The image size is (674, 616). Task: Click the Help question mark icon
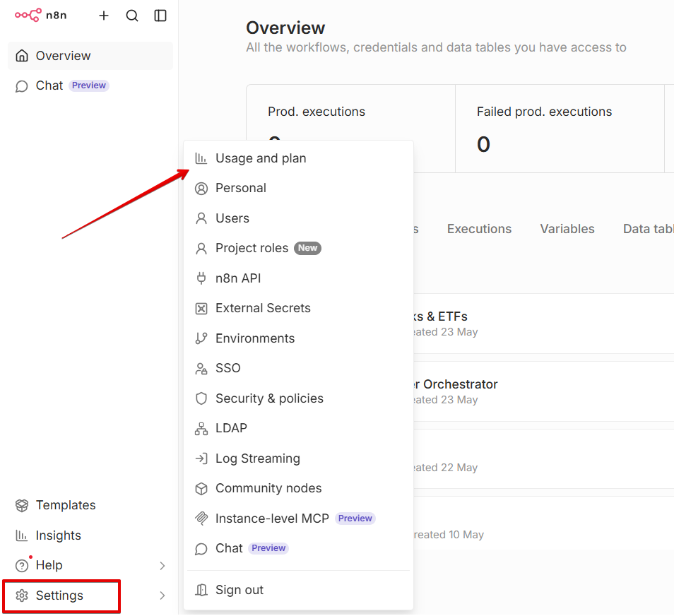tap(21, 566)
